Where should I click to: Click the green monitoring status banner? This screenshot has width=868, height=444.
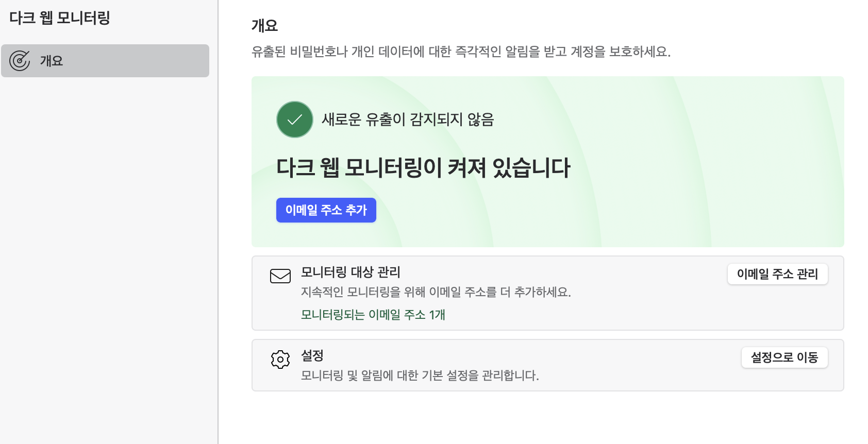point(547,161)
